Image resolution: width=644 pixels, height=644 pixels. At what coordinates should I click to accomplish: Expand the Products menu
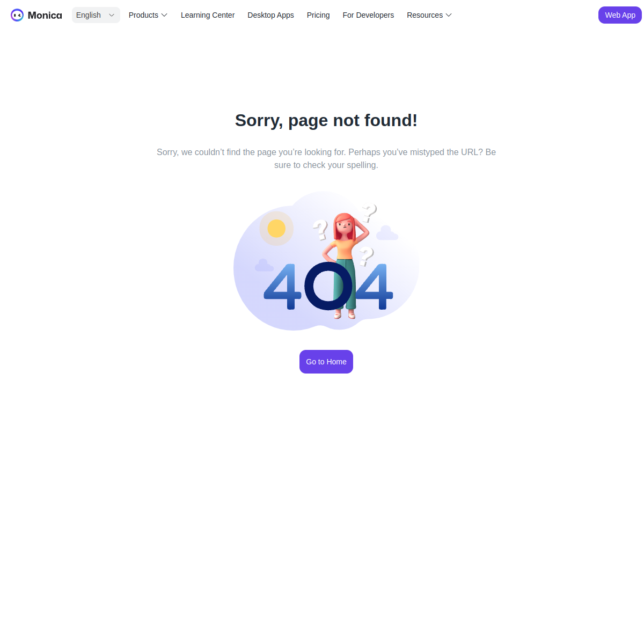point(148,15)
